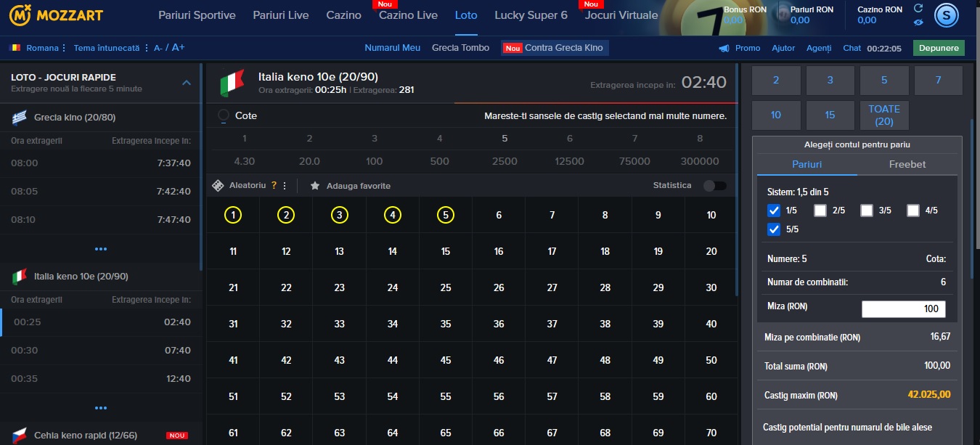Select the 08:05 Grecia kino draw
This screenshot has width=980, height=445.
101,192
